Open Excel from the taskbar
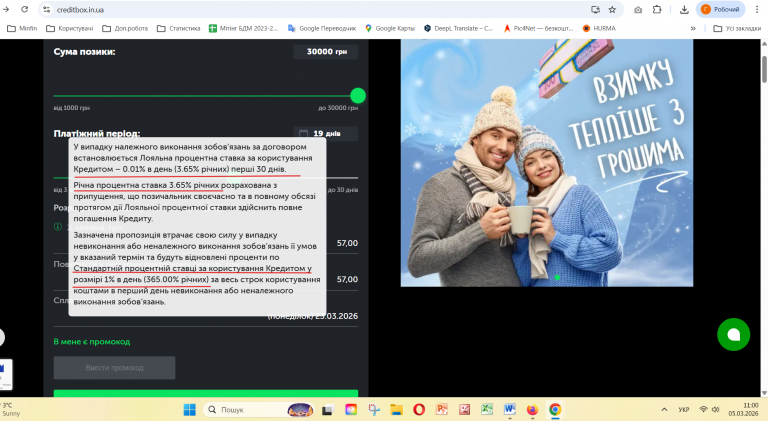This screenshot has width=768, height=421. click(487, 409)
